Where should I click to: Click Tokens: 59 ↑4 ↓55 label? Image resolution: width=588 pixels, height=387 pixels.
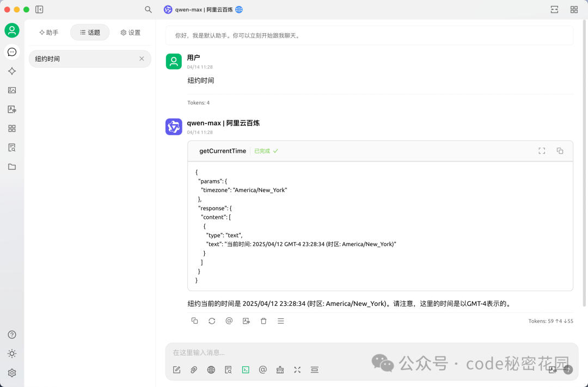(550, 321)
